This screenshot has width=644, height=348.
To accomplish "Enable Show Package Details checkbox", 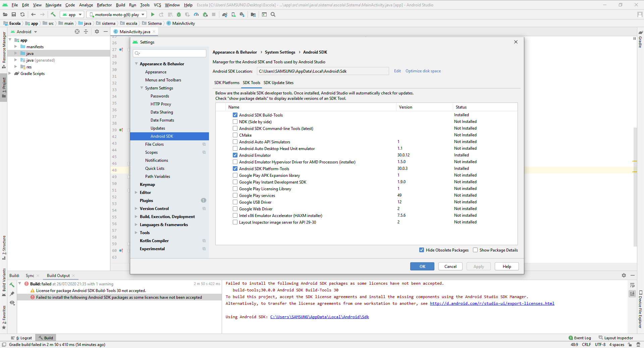I will 475,250.
